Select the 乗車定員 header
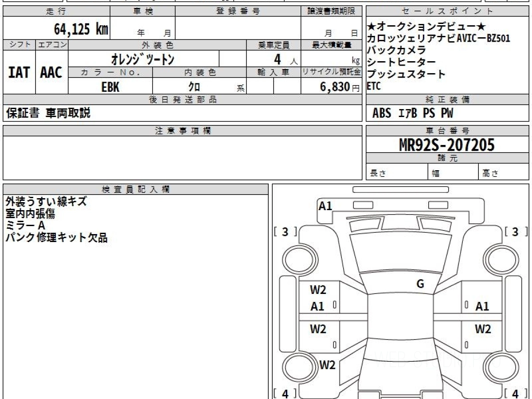Screen dimensions: 532x399 pos(274,45)
